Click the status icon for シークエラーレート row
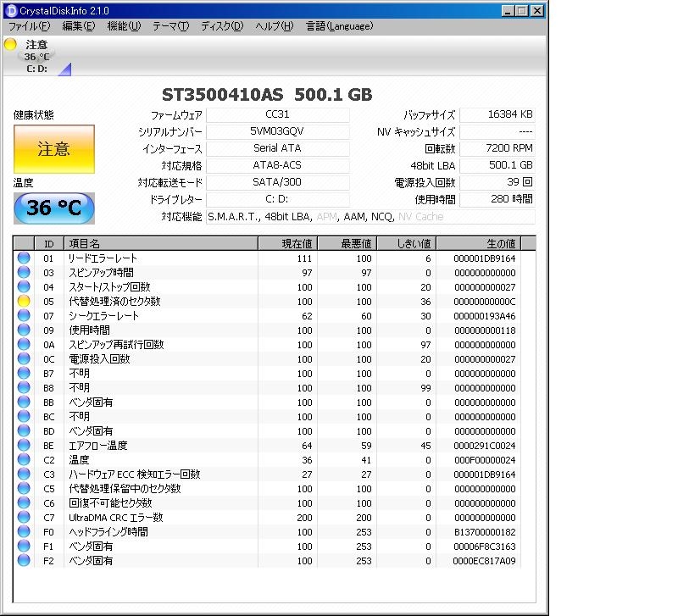The height and width of the screenshot is (616, 678). (24, 315)
